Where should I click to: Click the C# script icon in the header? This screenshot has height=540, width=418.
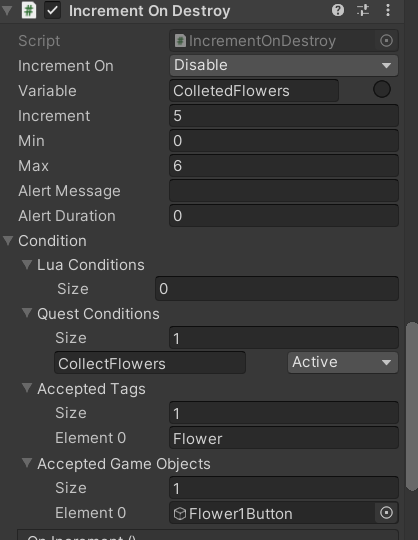click(29, 10)
